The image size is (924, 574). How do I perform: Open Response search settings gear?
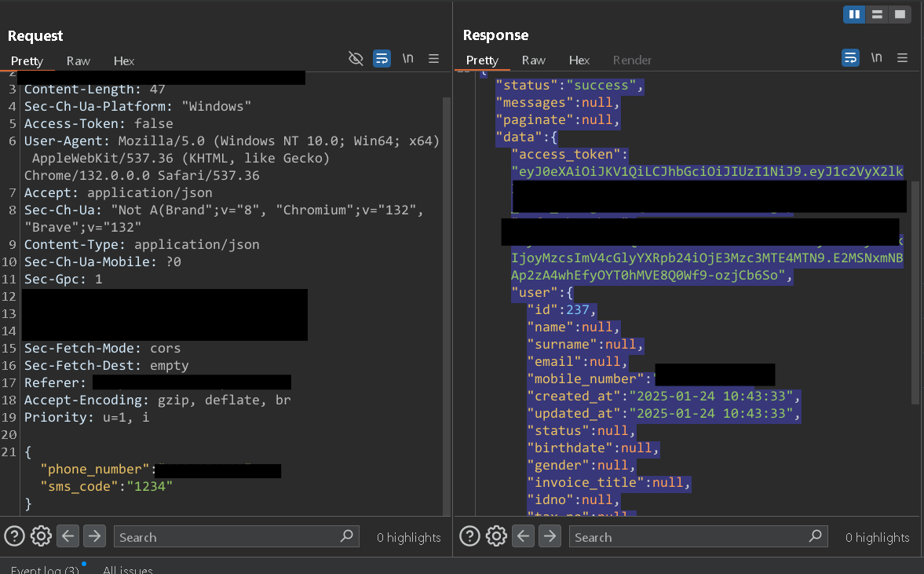point(496,536)
